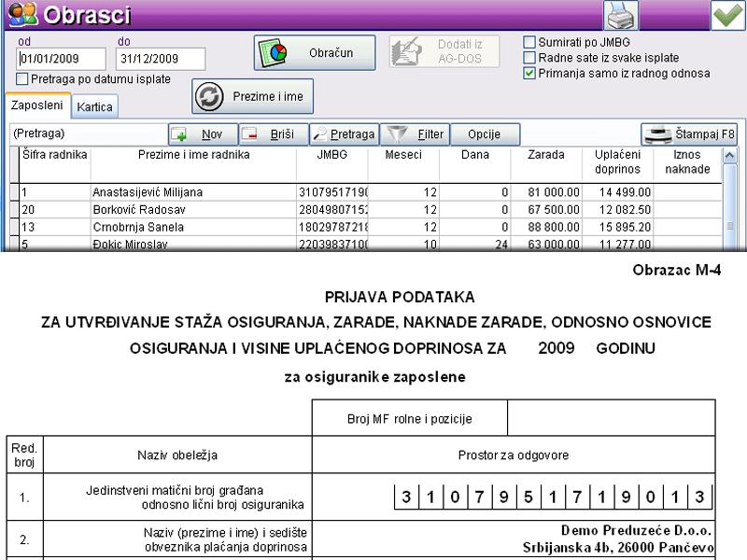Uncheck Primanja samo iz radnog odnosa
Viewport: 747px width, 560px height.
click(x=529, y=73)
